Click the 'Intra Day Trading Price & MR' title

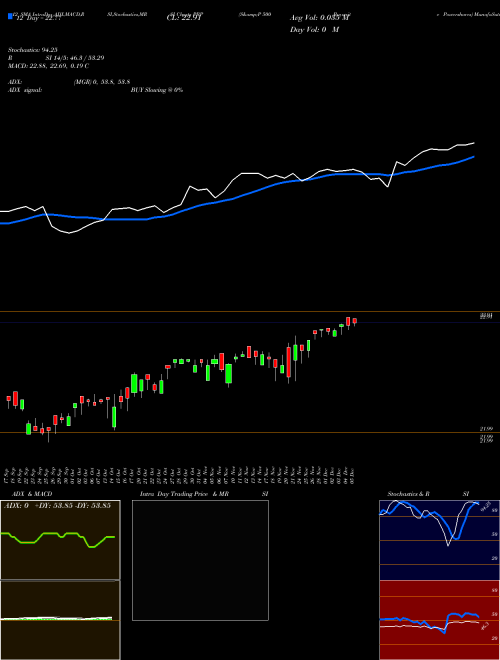pos(184,494)
